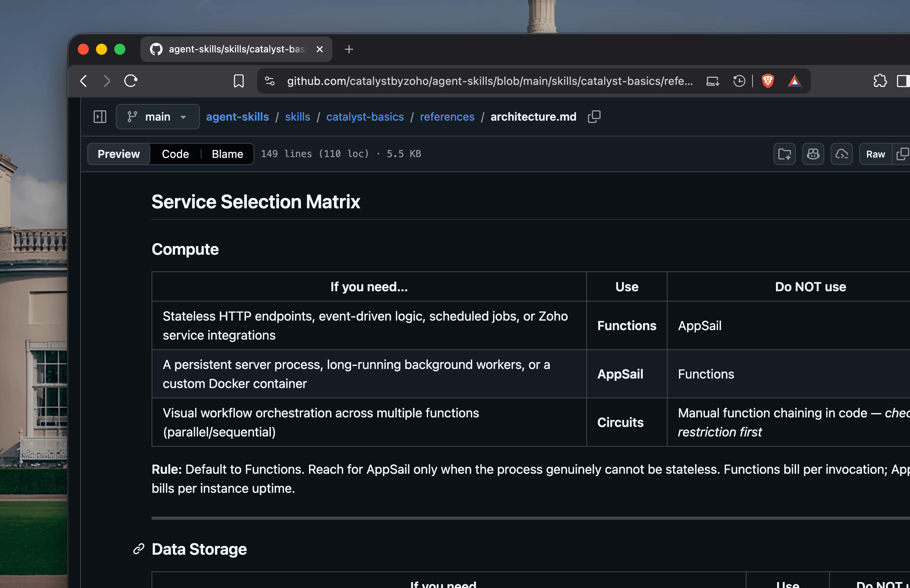Click the 'Rule: Default to Functions' paragraph

click(531, 479)
